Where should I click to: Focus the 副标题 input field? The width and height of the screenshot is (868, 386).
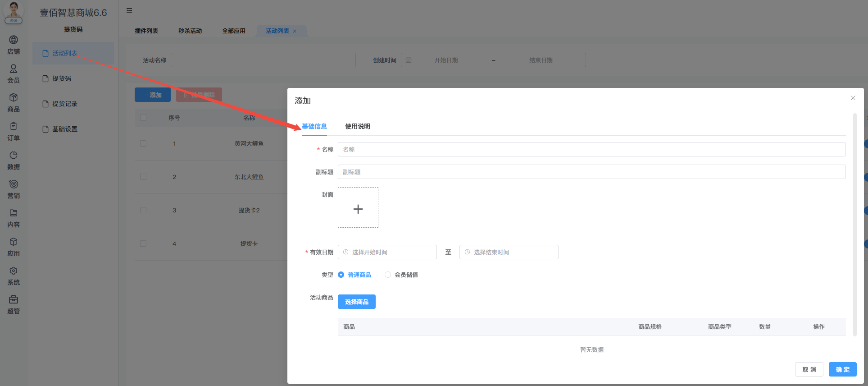coord(592,172)
